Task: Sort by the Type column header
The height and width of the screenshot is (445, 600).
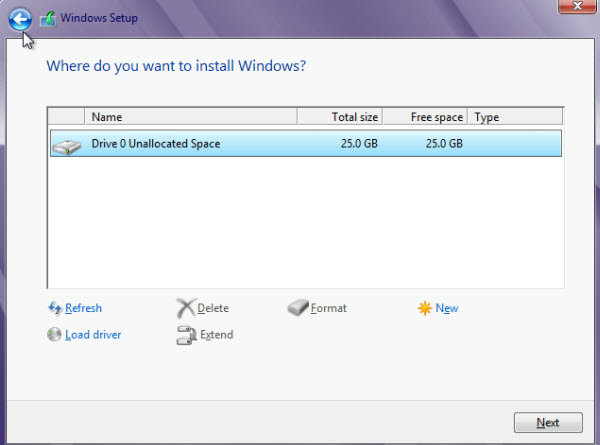Action: 515,117
